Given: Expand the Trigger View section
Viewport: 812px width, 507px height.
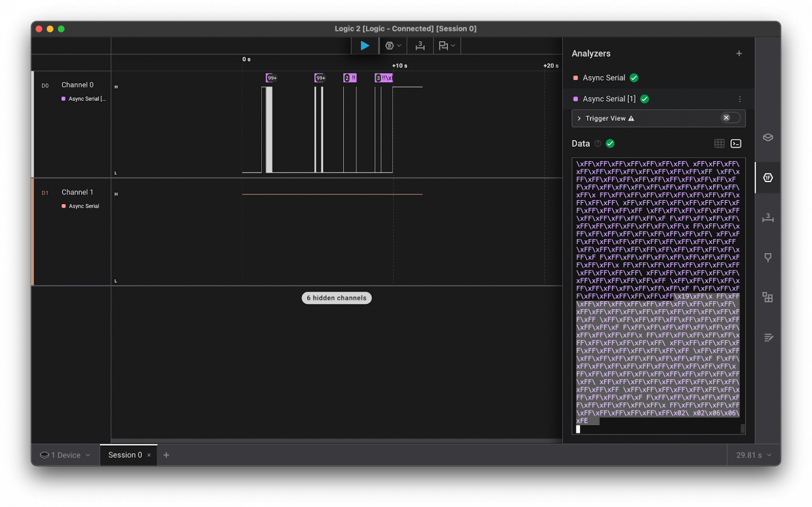Looking at the screenshot, I should 579,118.
